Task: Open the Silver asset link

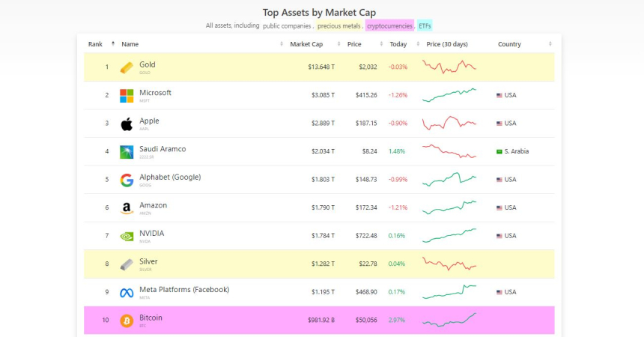Action: 148,261
